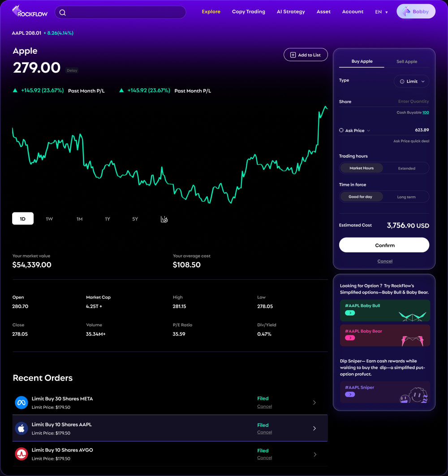The width and height of the screenshot is (448, 476).
Task: Click the P/E Ratio 35.59 value
Action: pos(179,334)
